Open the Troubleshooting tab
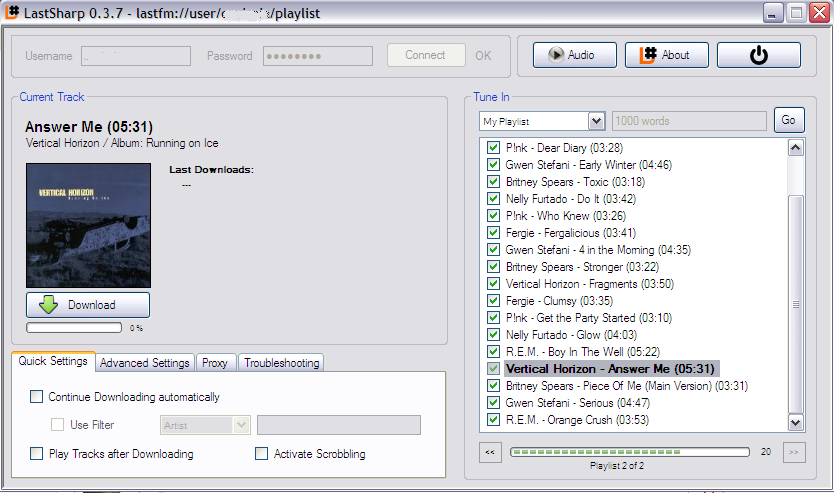Viewport: 834px width, 493px height. pyautogui.click(x=281, y=363)
